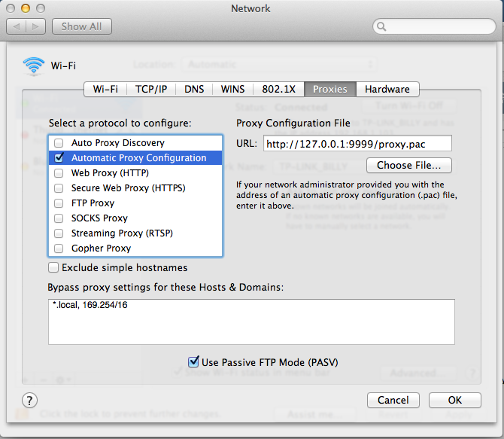The image size is (504, 439).
Task: Select the Web Proxy (HTTP) row label
Action: point(110,173)
